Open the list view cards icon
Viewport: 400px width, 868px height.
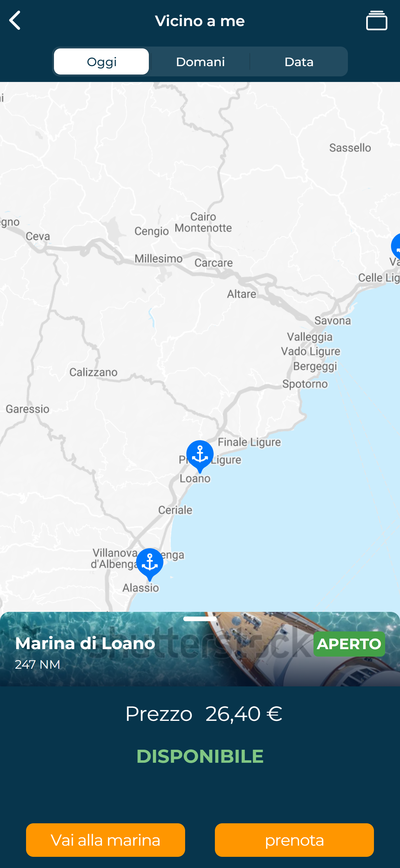tap(376, 20)
